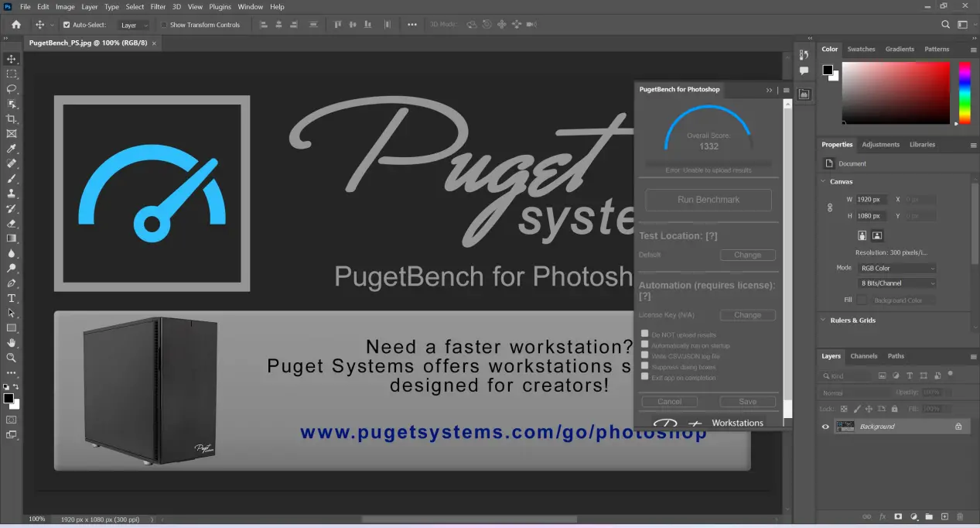Click the Run Benchmark button
The width and height of the screenshot is (980, 528).
pos(709,200)
